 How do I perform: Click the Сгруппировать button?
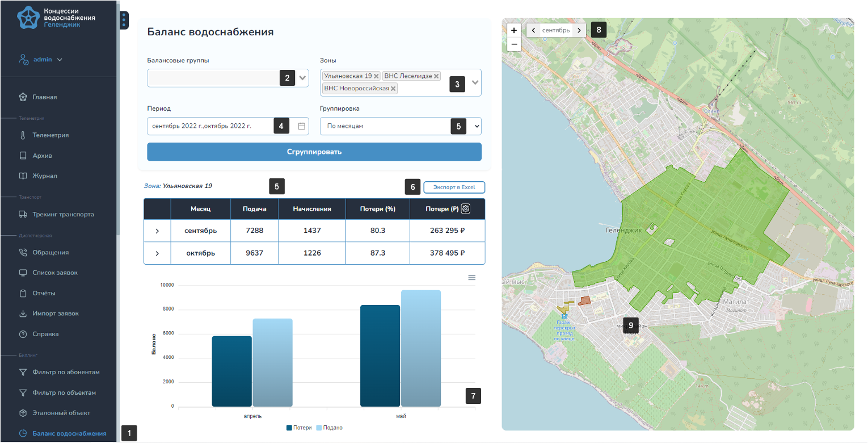314,152
